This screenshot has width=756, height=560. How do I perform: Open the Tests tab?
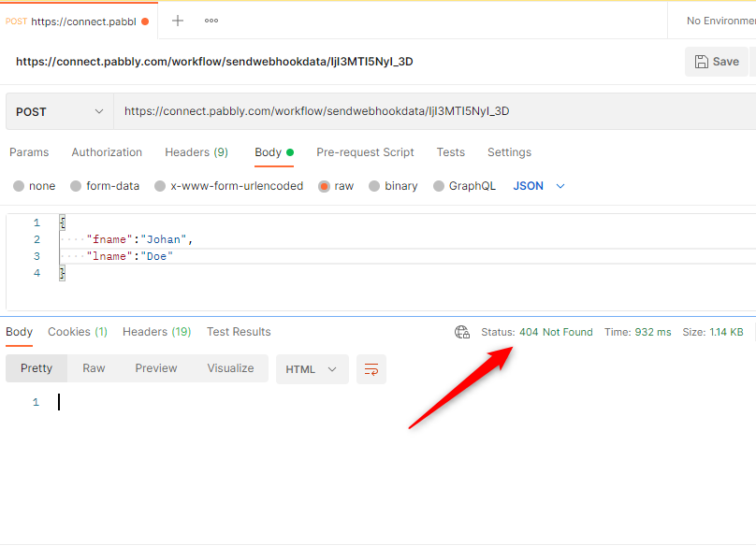coord(451,152)
